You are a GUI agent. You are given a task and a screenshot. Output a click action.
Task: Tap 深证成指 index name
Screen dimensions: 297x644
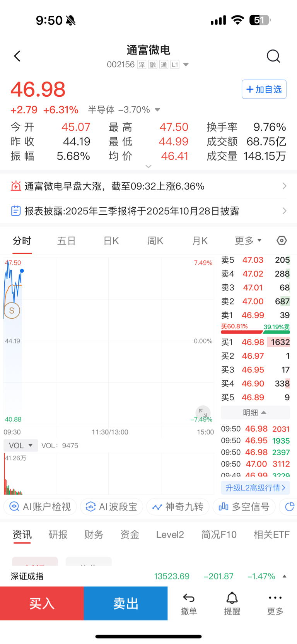tap(27, 576)
